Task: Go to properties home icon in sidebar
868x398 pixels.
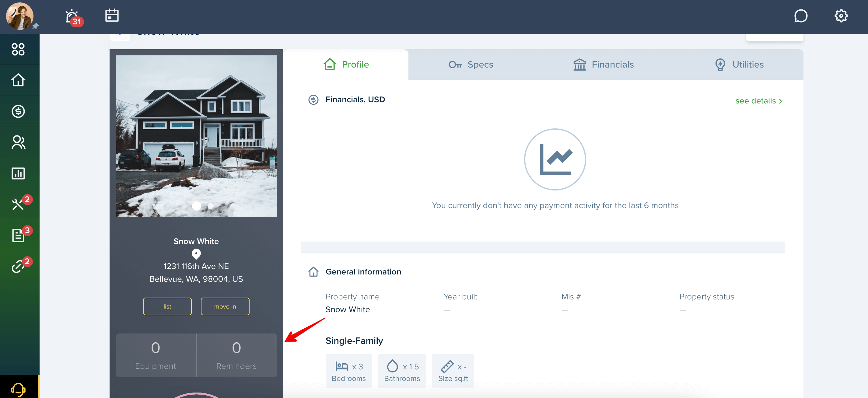Action: (18, 80)
